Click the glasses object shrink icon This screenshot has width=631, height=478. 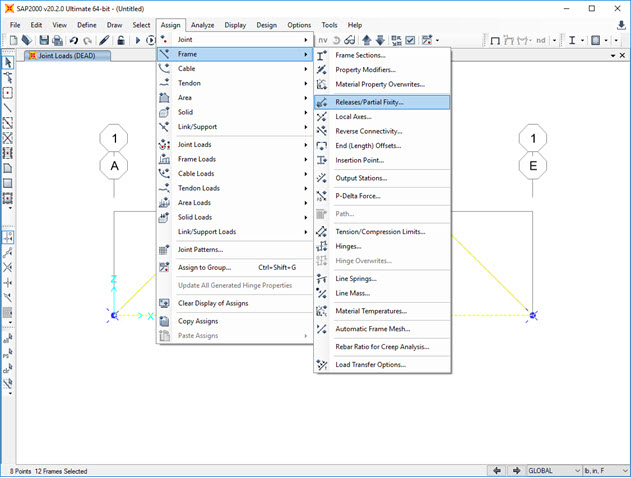pyautogui.click(x=350, y=40)
